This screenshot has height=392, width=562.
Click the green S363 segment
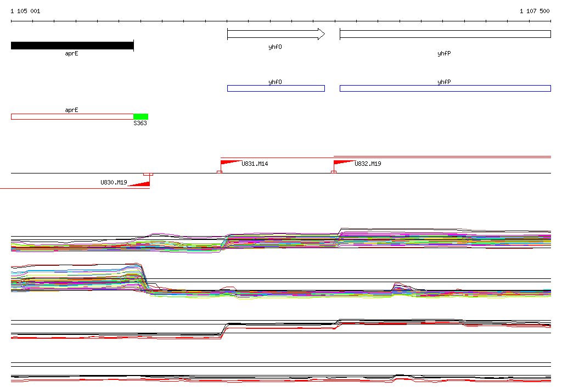[141, 116]
